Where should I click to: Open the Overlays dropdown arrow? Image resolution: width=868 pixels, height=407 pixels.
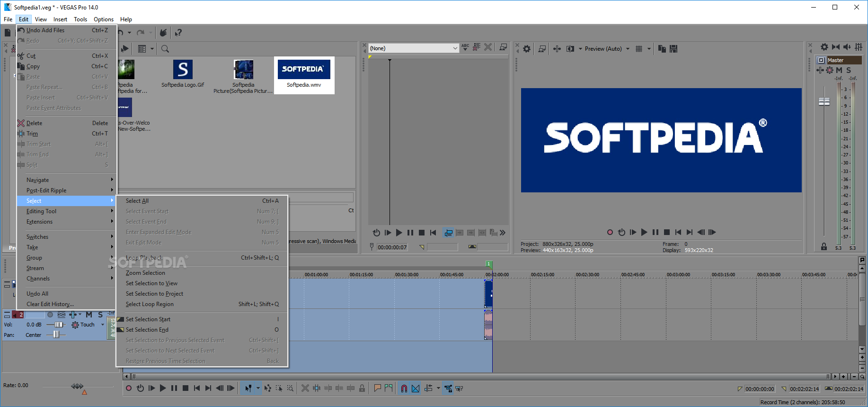click(x=649, y=48)
